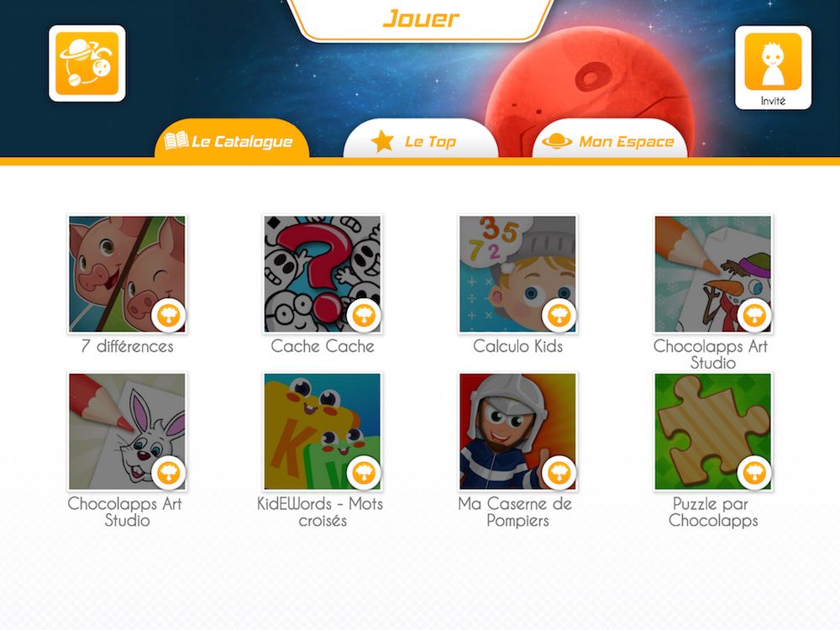The height and width of the screenshot is (630, 840).
Task: Open the rabbit coloring Art Studio thumbnail
Action: 127,432
